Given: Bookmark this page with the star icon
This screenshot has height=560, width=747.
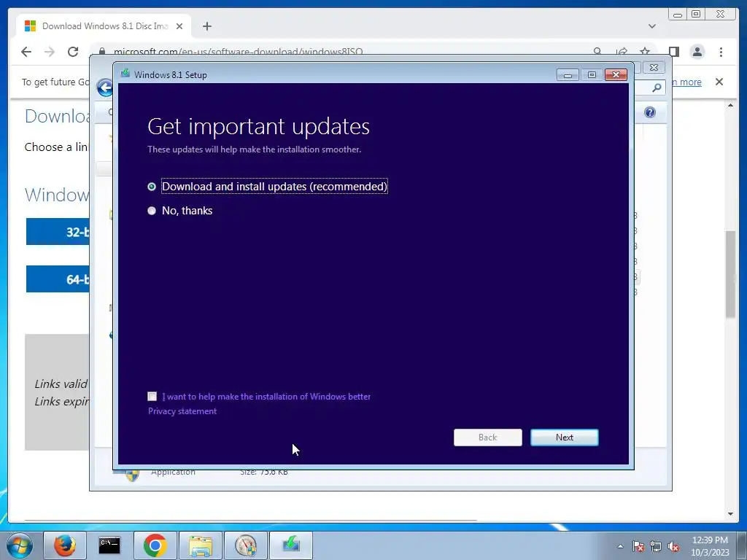Looking at the screenshot, I should click(x=645, y=52).
